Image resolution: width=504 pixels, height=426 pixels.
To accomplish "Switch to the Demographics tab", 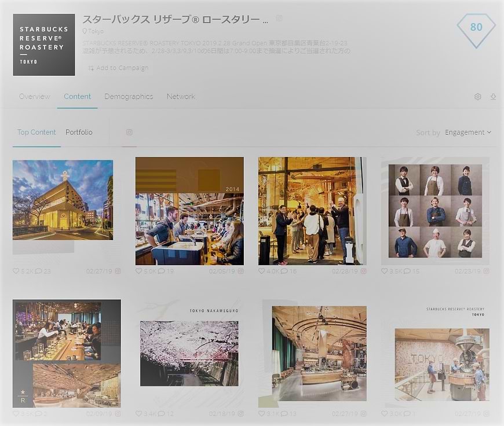I will pyautogui.click(x=129, y=97).
